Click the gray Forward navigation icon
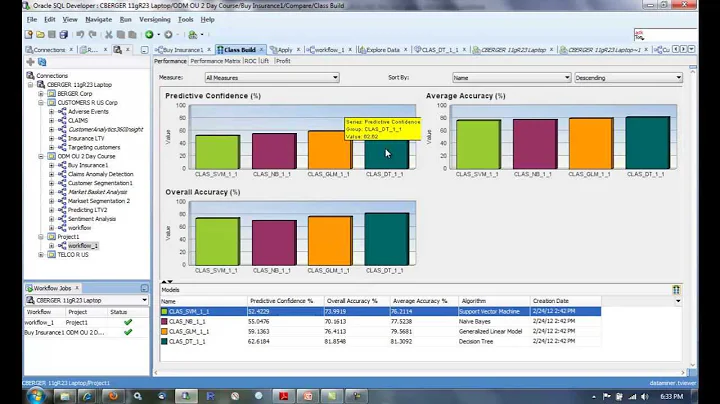Viewport: 720px width, 404px height. tap(169, 34)
